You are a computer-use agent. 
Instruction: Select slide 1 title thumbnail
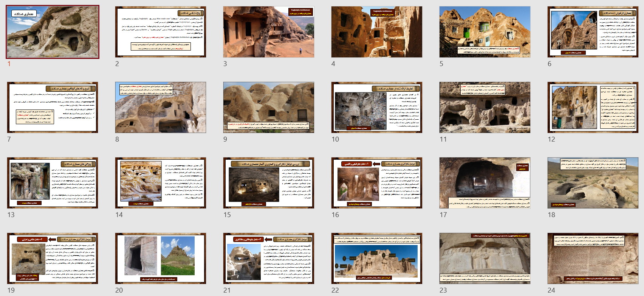53,32
